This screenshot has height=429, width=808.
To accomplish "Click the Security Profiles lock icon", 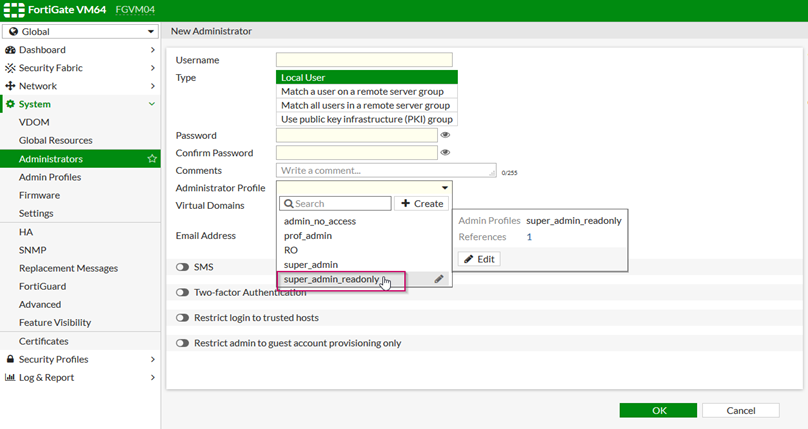I will (x=10, y=359).
